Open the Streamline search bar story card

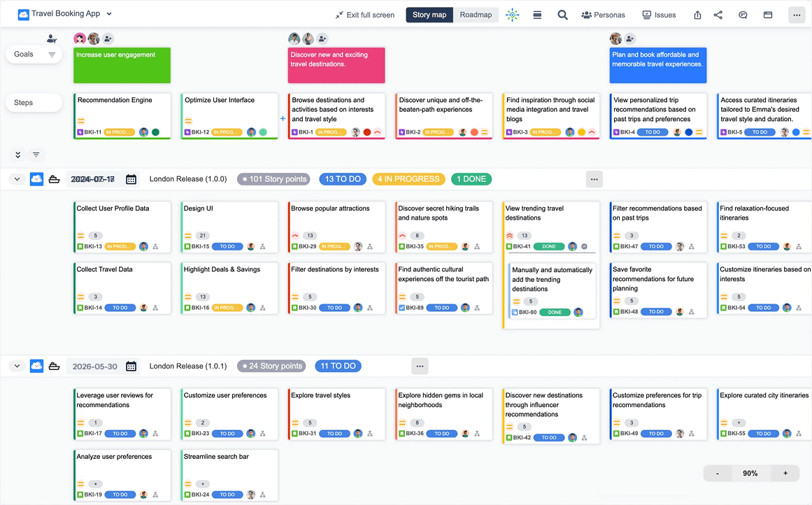pos(229,475)
